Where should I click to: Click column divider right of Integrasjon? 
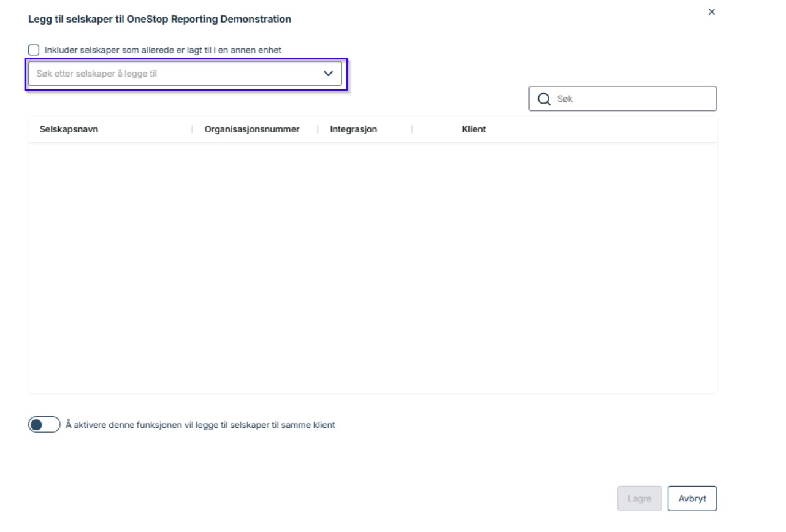(x=411, y=129)
